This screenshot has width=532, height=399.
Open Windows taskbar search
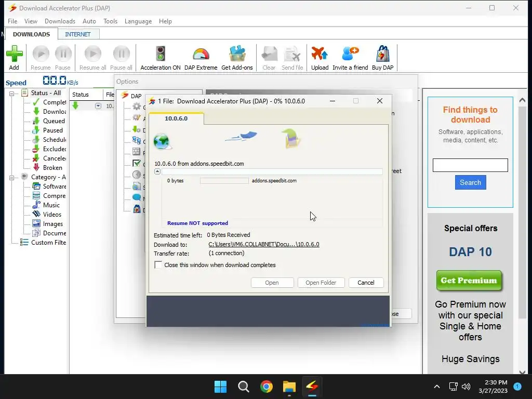244,387
